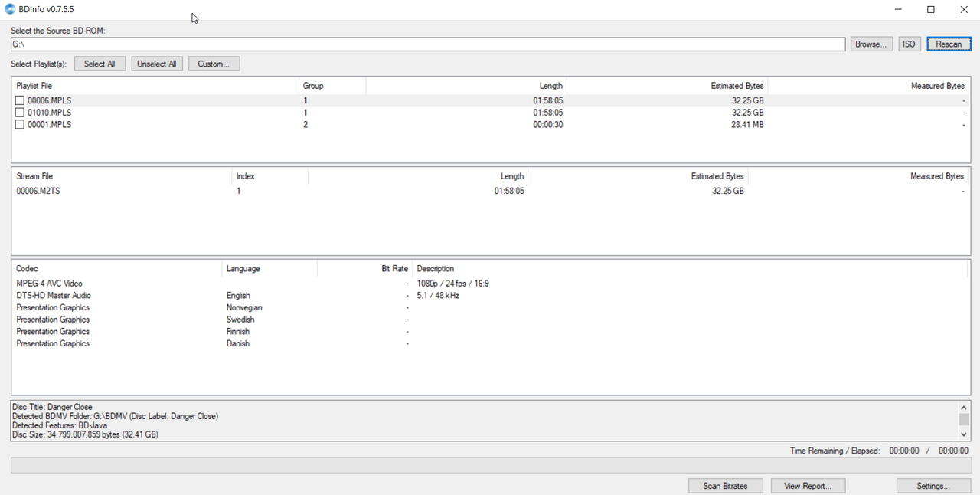Sort by Playlist File column header
The image size is (980, 495).
pos(155,86)
